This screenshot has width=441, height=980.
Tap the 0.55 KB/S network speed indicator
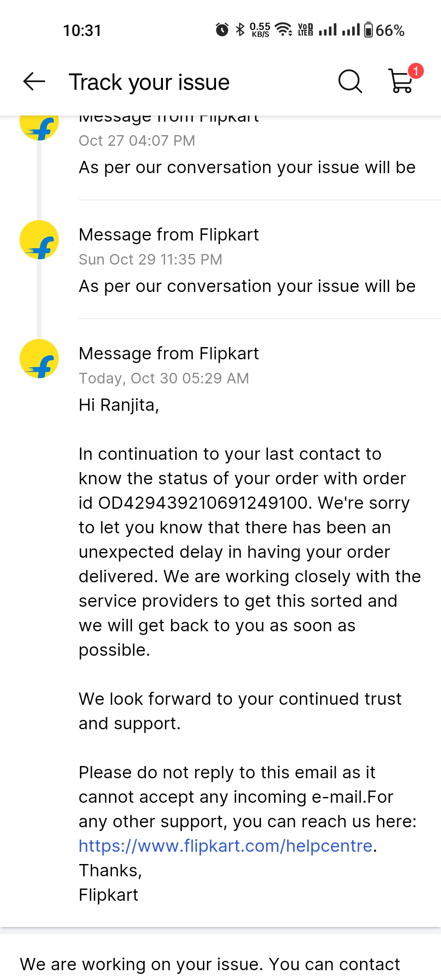pyautogui.click(x=260, y=30)
